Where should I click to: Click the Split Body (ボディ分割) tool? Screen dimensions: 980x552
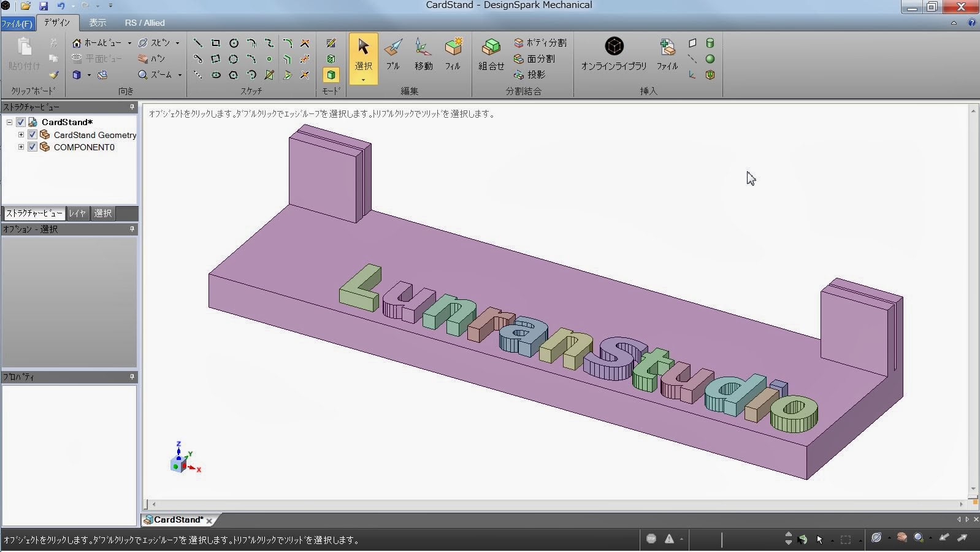point(540,42)
